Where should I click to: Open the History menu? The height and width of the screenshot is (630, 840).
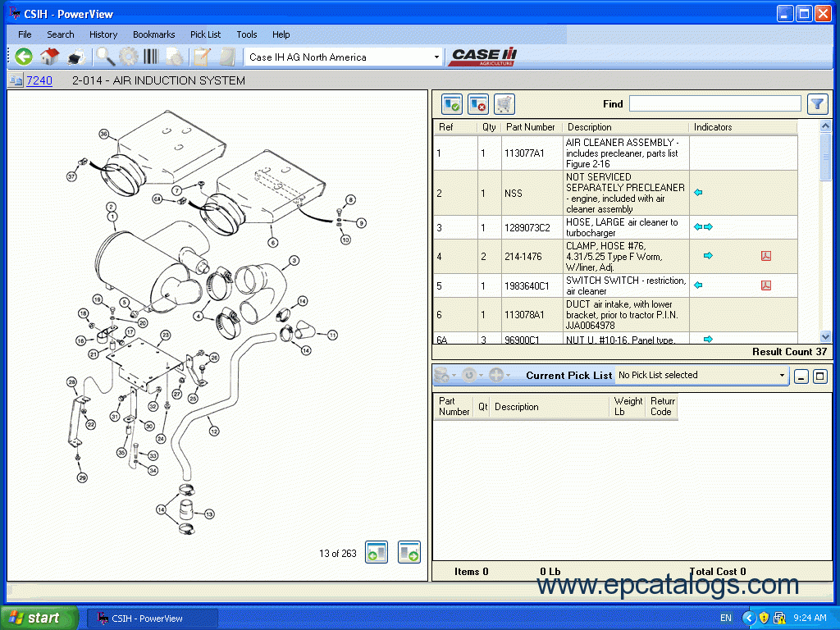(103, 34)
